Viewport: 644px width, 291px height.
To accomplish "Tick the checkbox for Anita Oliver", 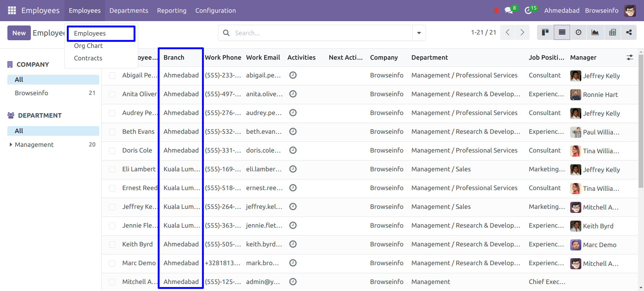I will point(112,95).
